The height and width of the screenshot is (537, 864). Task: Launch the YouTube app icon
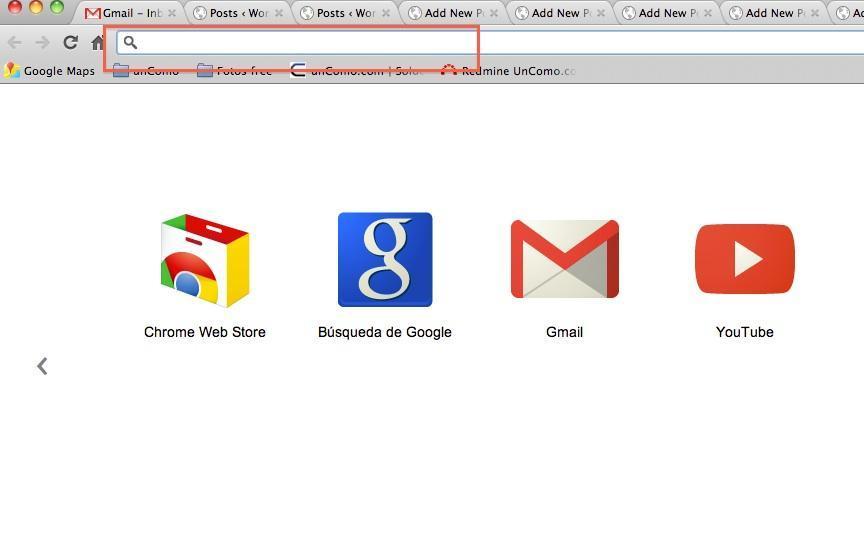coord(744,259)
